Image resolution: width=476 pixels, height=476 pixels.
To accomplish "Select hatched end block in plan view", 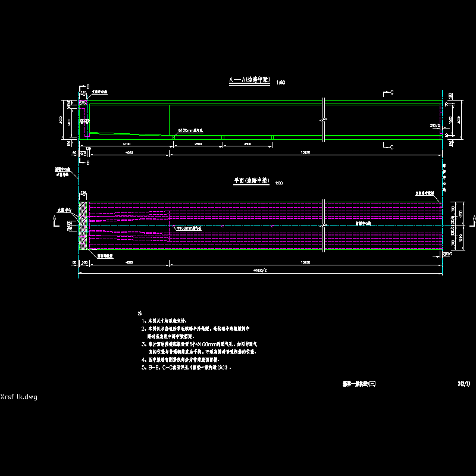I will click(83, 226).
